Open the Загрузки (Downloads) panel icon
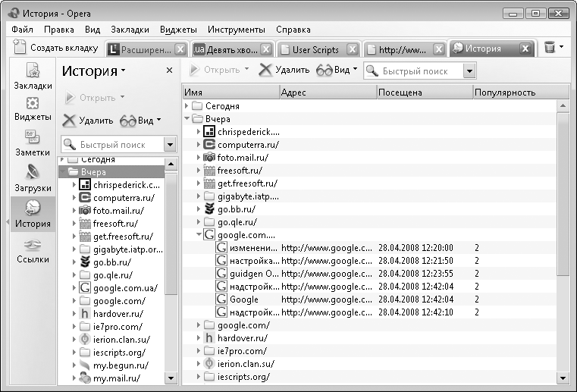 (x=33, y=178)
